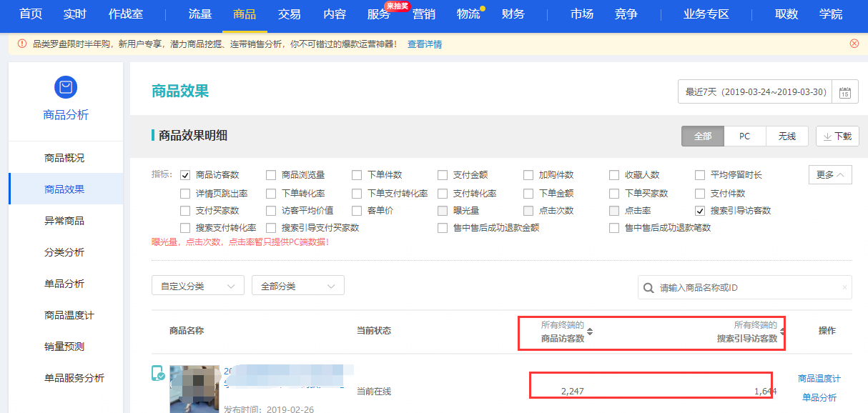Select 单品分析 in the left sidebar
Viewport: 868px width, 413px height.
coord(64,284)
